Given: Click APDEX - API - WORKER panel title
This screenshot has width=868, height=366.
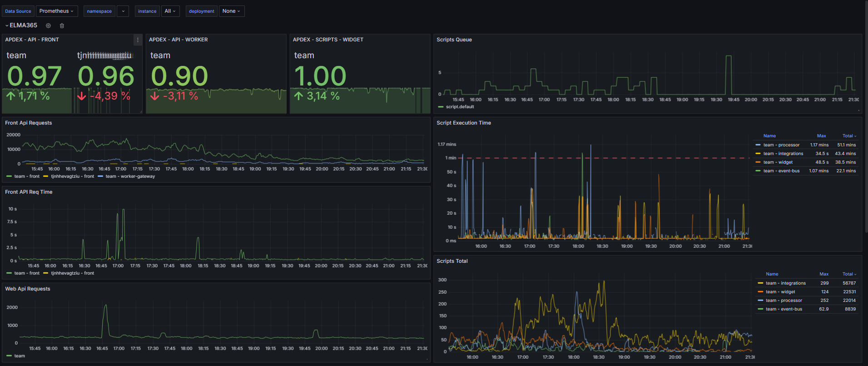Looking at the screenshot, I should [x=178, y=40].
